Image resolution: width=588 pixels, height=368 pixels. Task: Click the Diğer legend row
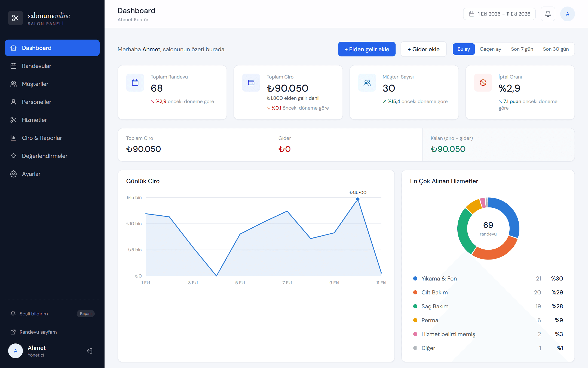488,348
